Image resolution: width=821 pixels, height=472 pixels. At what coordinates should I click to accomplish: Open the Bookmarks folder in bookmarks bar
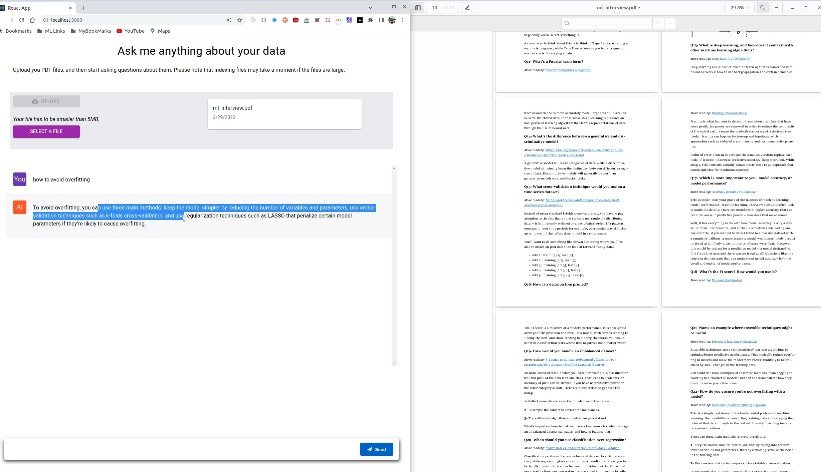pyautogui.click(x=16, y=31)
